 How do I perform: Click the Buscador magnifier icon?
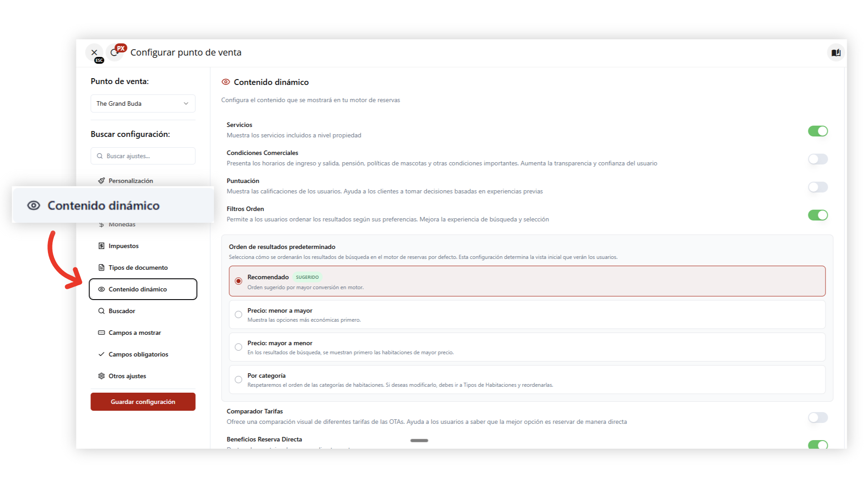pyautogui.click(x=101, y=311)
